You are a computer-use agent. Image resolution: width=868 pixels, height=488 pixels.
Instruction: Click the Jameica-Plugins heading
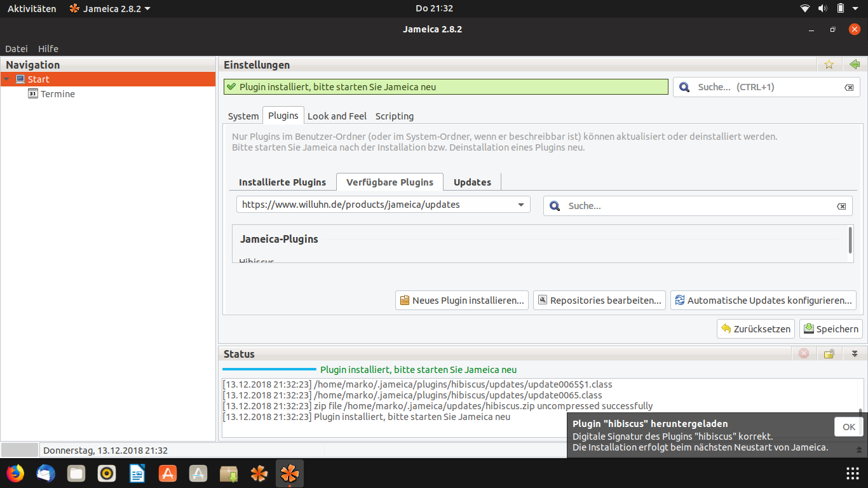pos(279,239)
